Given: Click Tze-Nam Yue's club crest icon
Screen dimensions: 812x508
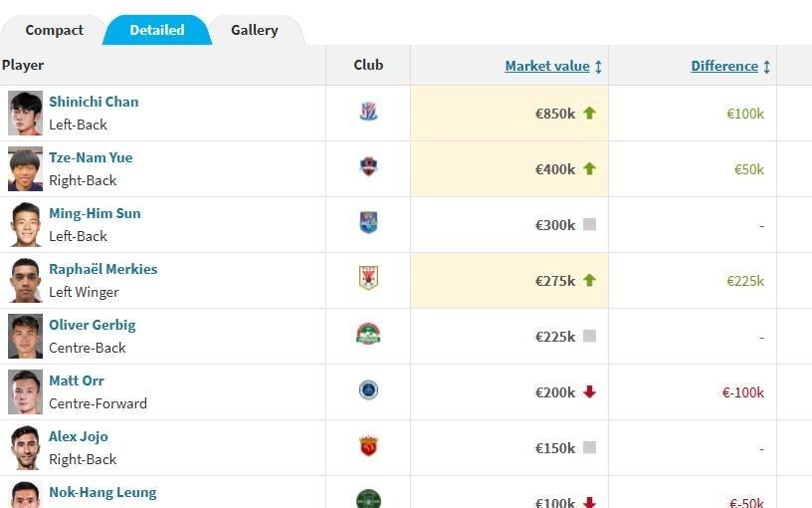Looking at the screenshot, I should pos(368,167).
